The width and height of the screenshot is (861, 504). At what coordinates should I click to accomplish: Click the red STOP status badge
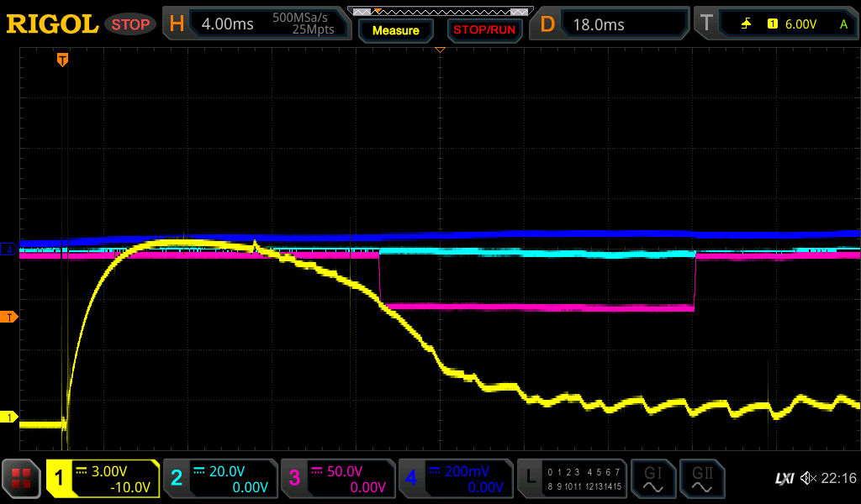point(130,24)
